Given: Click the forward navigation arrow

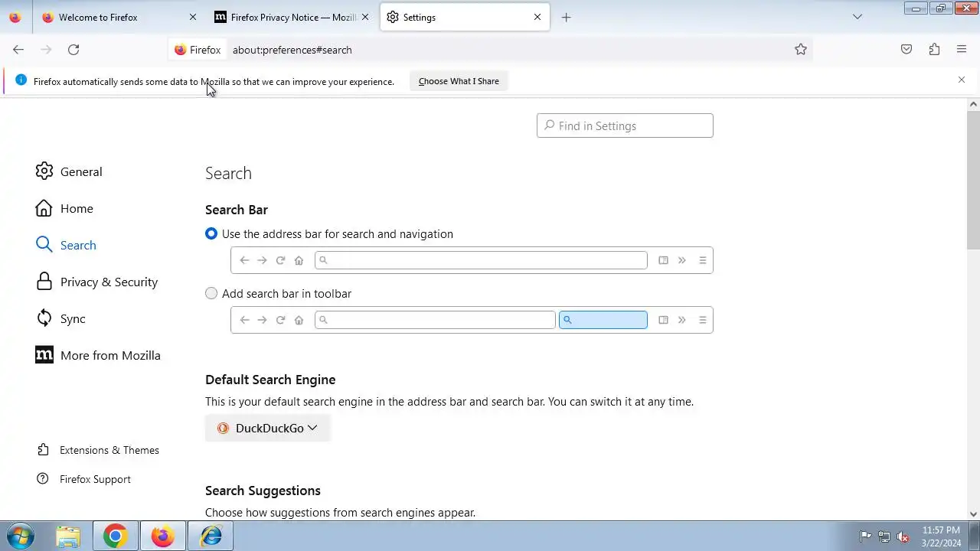Looking at the screenshot, I should coord(46,50).
